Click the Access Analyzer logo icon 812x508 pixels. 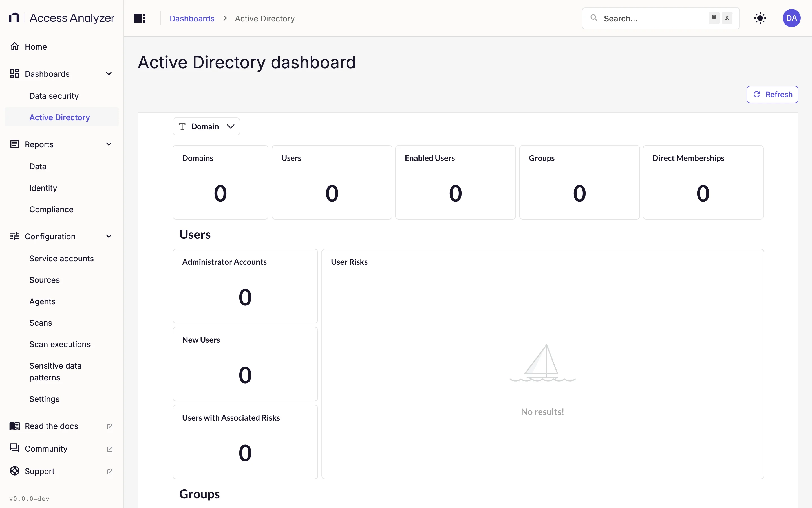click(x=14, y=18)
